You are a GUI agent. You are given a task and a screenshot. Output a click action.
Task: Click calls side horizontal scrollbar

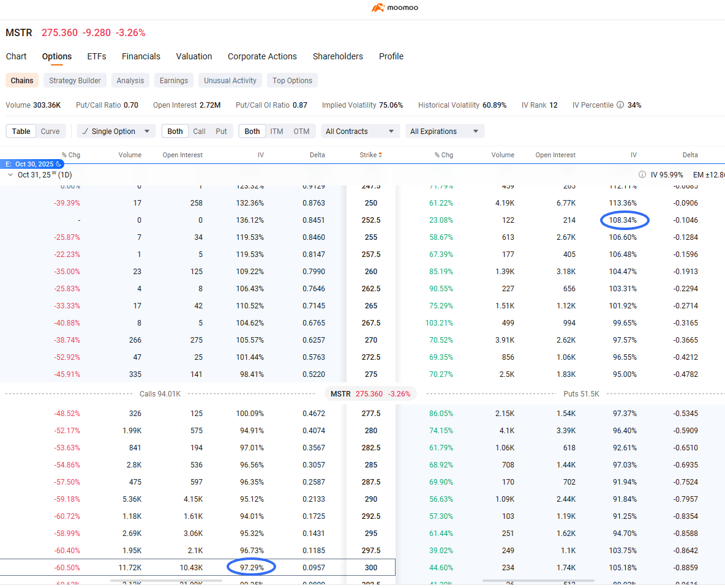166,581
